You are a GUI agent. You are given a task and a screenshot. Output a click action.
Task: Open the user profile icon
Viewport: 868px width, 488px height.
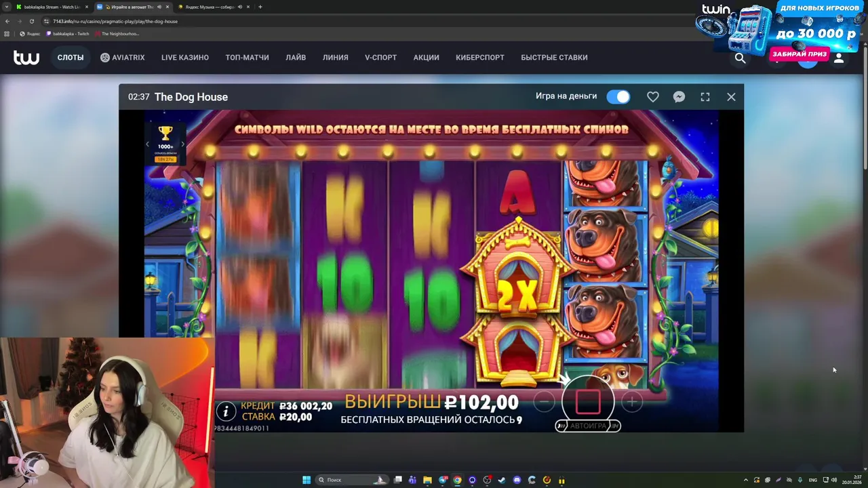point(839,58)
